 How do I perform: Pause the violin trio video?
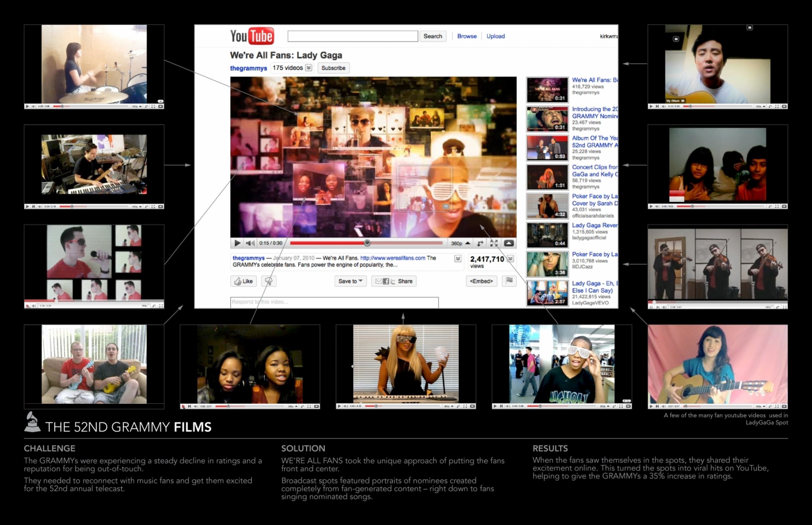click(x=651, y=307)
